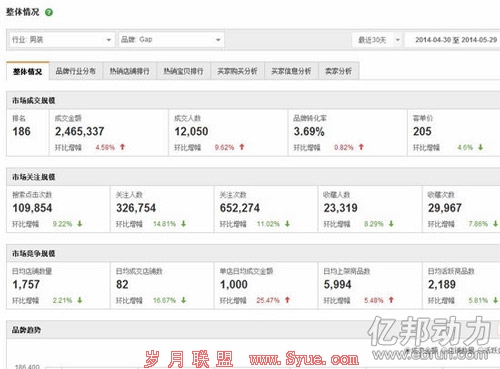Click the green help icon beside 整体情况
The image size is (500, 369).
pyautogui.click(x=49, y=13)
